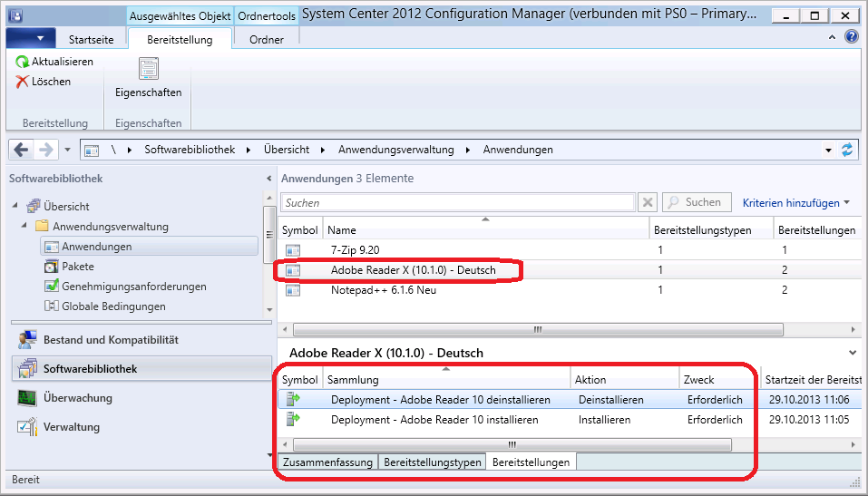Open the Ordner ribbon tab
This screenshot has width=868, height=496.
267,39
